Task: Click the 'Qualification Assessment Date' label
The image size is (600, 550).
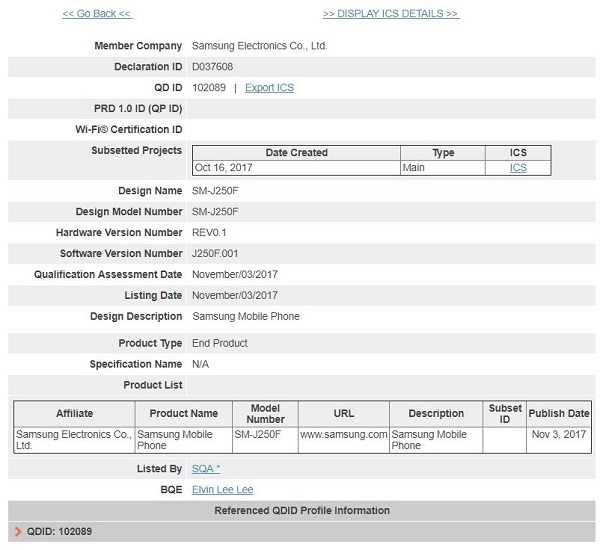Action: point(108,274)
